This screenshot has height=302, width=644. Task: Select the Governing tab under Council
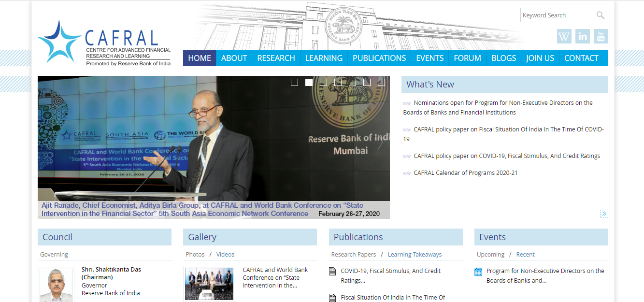pyautogui.click(x=54, y=254)
